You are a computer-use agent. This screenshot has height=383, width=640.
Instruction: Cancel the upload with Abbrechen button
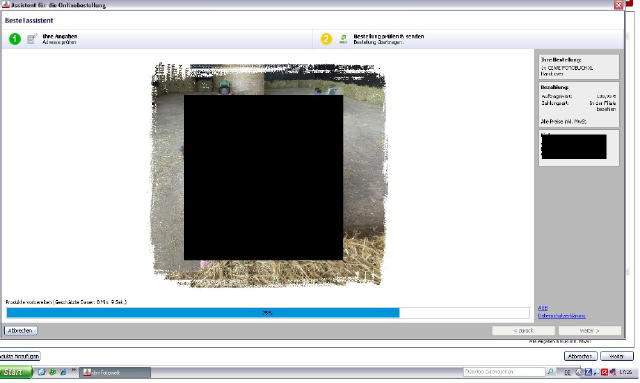[20, 330]
